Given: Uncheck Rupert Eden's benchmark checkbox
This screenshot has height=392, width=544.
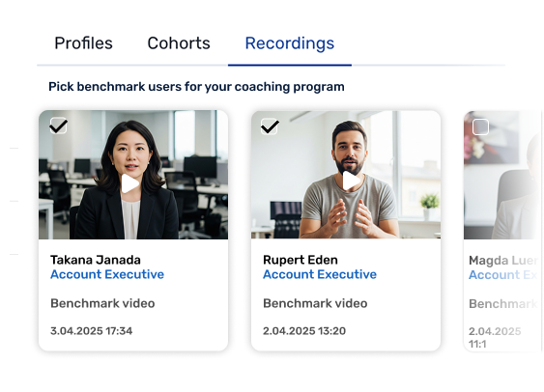Looking at the screenshot, I should 270,126.
